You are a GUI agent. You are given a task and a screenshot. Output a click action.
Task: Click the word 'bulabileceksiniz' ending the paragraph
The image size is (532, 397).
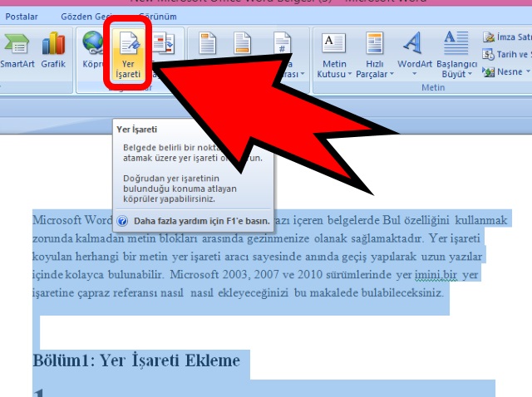[402, 292]
